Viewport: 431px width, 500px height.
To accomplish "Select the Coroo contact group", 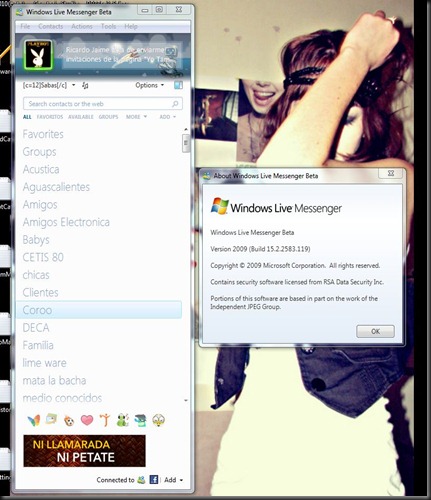I will pos(99,310).
